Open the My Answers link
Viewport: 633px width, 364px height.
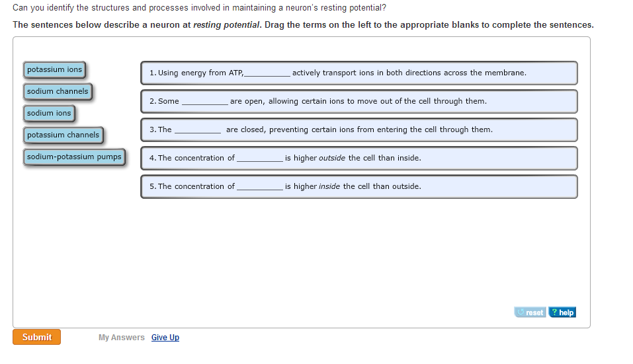121,338
